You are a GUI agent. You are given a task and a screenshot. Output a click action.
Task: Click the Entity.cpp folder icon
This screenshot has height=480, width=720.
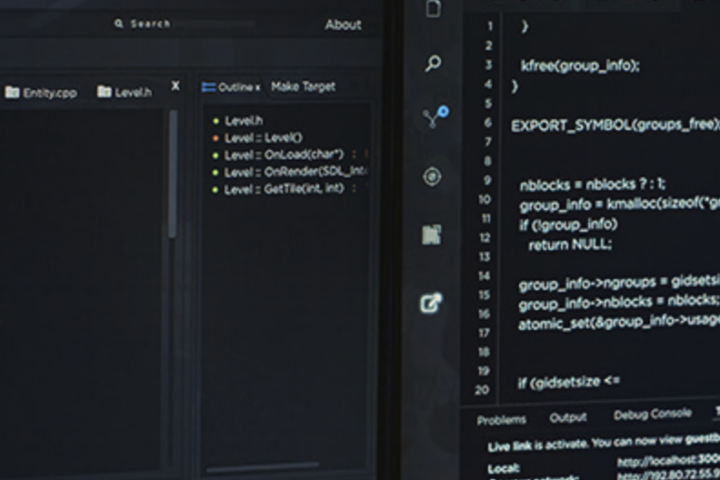[x=12, y=92]
